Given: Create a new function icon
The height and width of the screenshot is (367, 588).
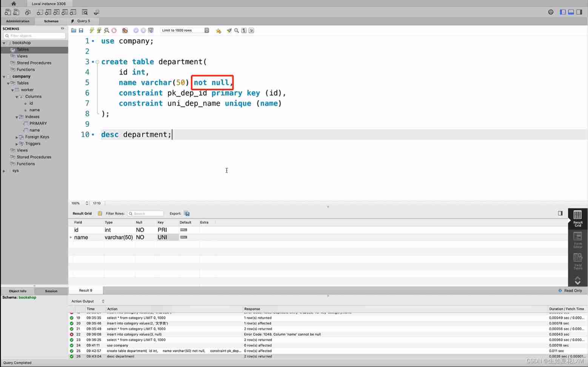Looking at the screenshot, I should pos(73,12).
